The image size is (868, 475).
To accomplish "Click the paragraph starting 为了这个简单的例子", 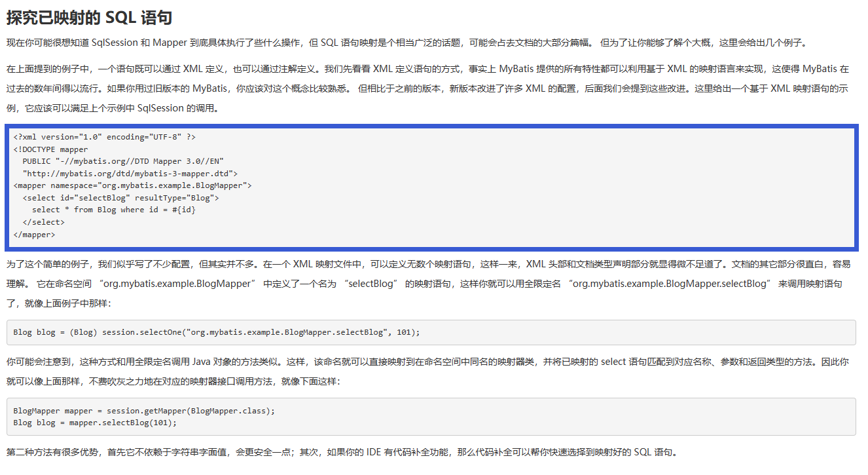I will pos(429,284).
